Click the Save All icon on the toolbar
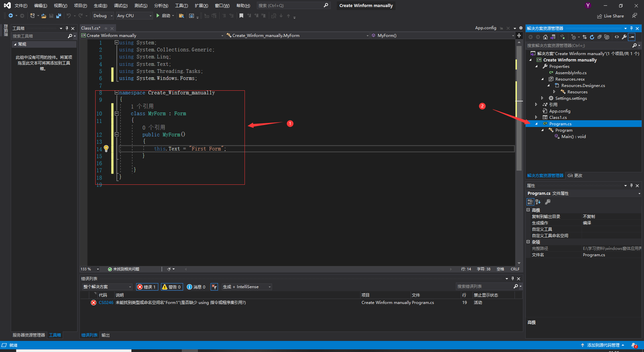The height and width of the screenshot is (352, 644). click(59, 15)
